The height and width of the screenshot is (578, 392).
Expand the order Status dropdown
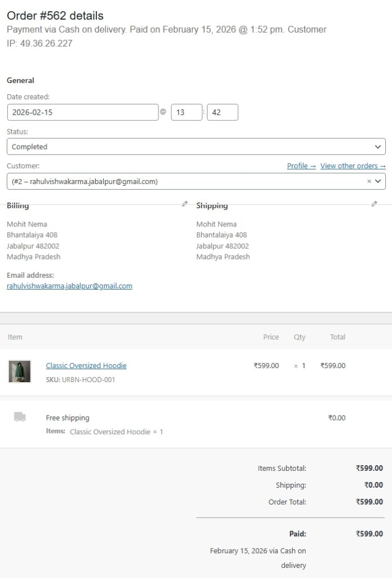[196, 147]
